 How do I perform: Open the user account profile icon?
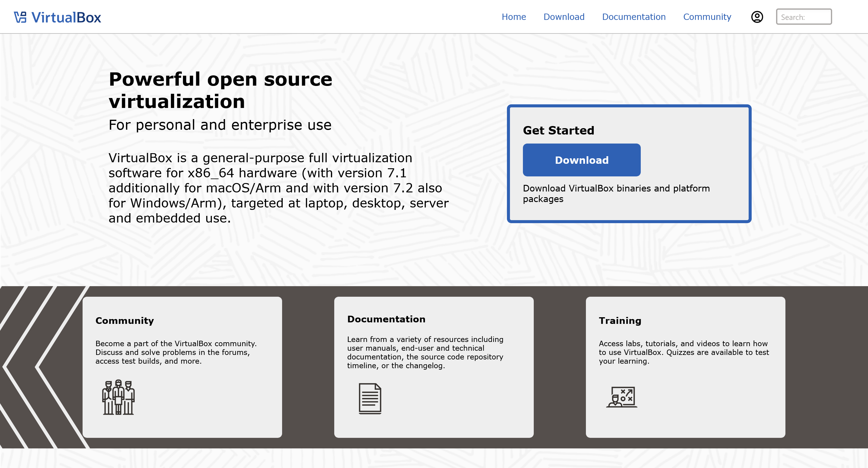[757, 17]
